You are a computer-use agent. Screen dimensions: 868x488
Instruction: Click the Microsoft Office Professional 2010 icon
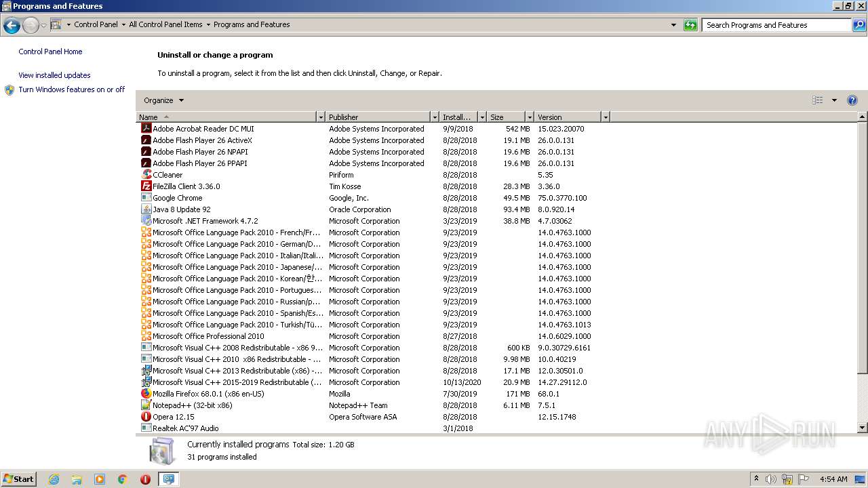pyautogui.click(x=146, y=336)
